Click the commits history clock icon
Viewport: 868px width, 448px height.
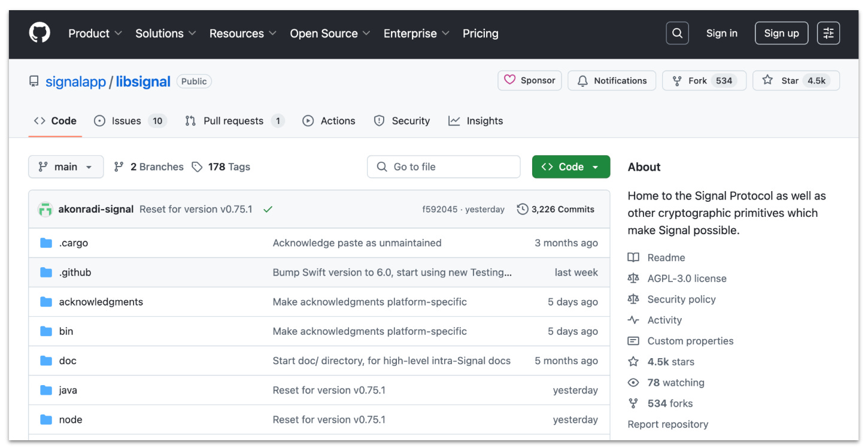click(523, 209)
